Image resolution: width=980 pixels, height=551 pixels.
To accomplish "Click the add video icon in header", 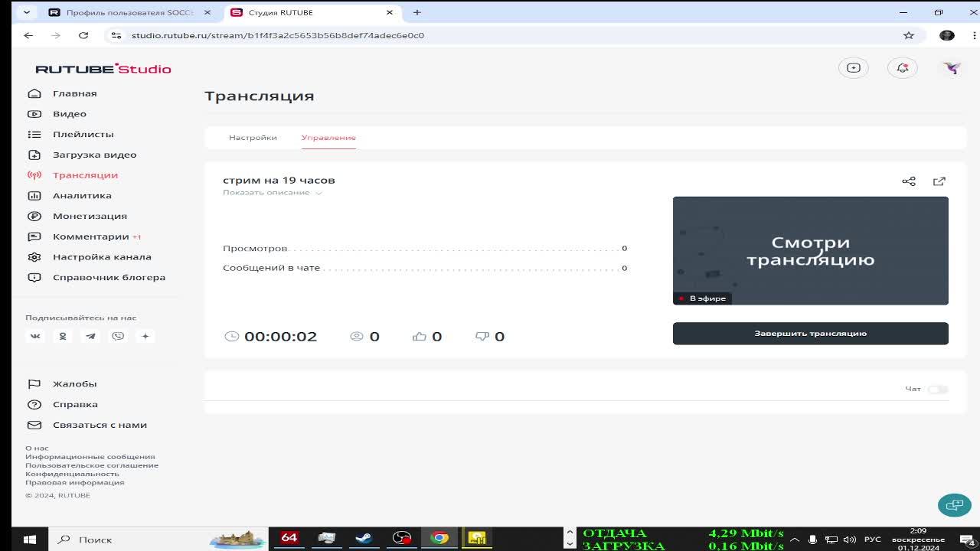I will coord(854,68).
